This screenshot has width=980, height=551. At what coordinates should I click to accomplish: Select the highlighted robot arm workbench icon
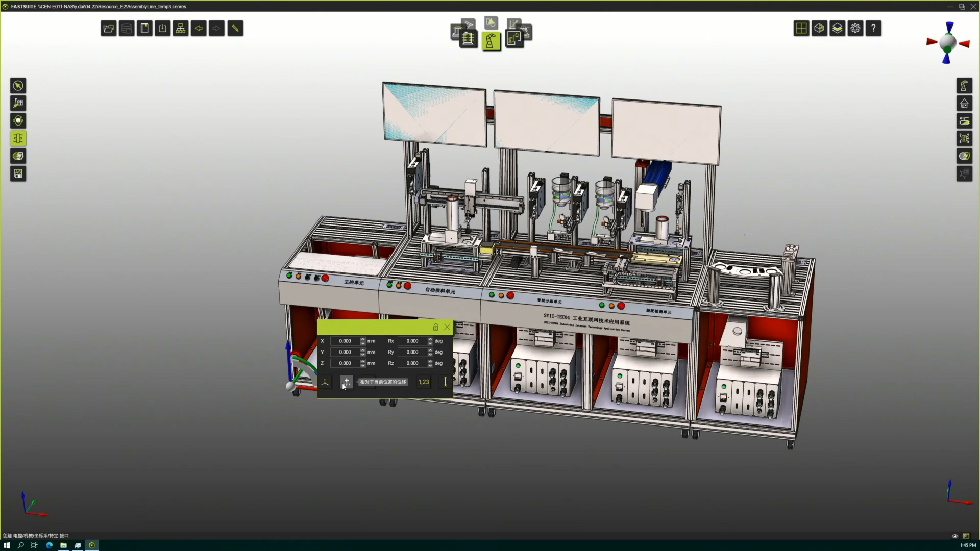click(491, 41)
